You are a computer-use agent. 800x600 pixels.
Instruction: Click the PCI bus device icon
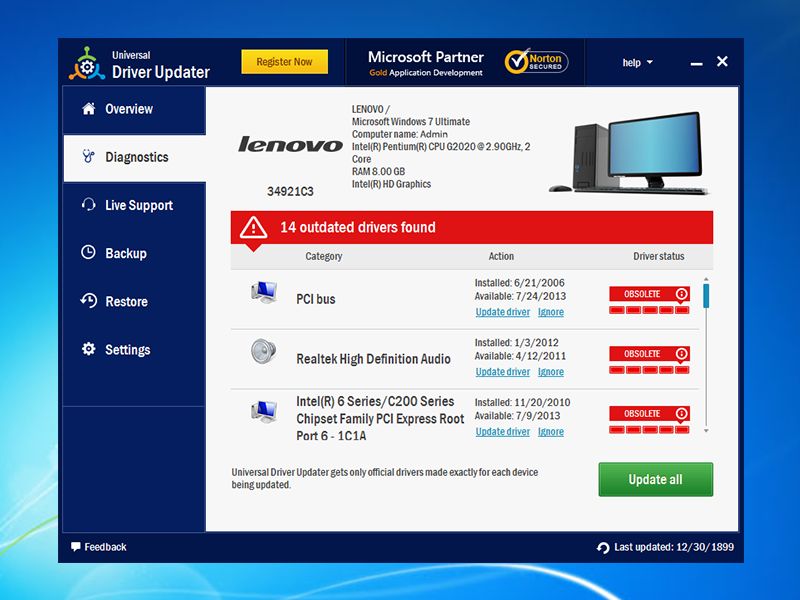click(x=264, y=292)
